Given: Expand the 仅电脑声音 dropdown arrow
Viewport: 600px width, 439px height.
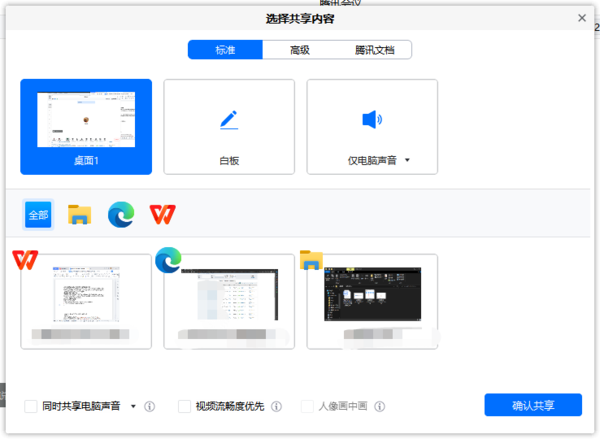Looking at the screenshot, I should (x=407, y=160).
